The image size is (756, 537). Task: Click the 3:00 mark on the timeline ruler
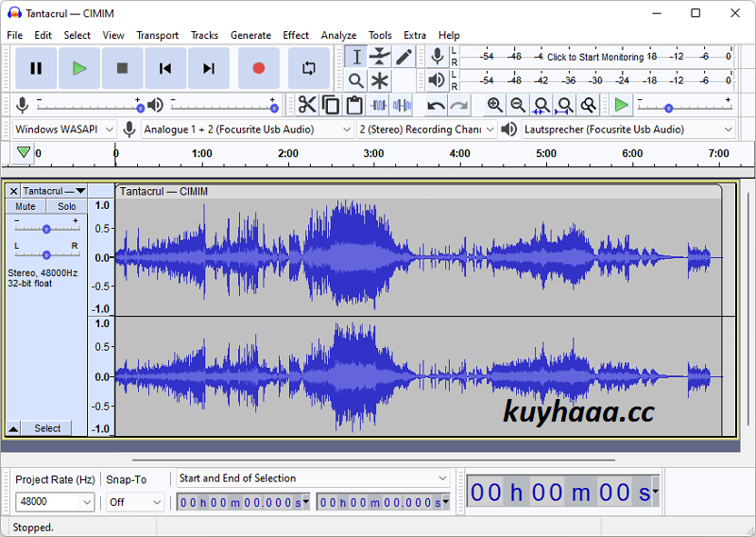[373, 154]
